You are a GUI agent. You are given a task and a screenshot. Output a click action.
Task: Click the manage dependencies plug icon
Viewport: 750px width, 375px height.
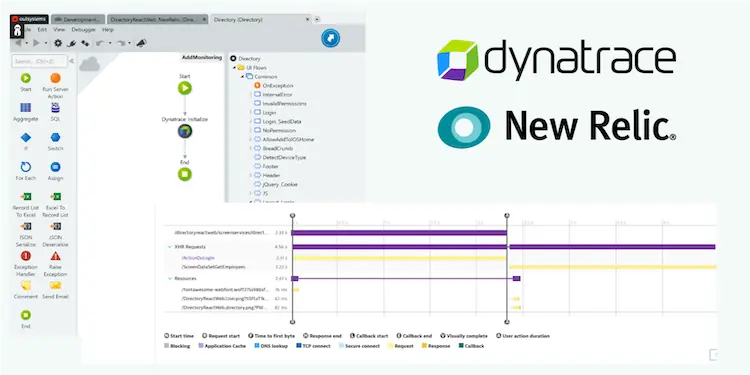71,43
